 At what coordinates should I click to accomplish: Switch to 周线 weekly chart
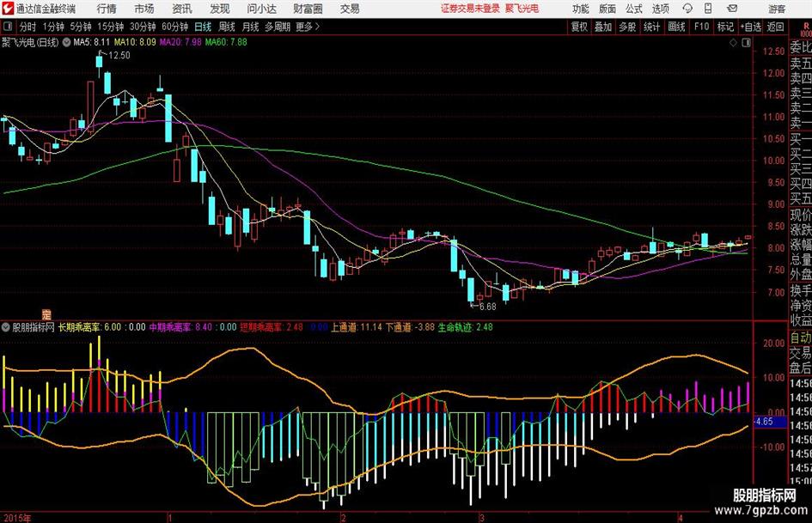point(227,27)
